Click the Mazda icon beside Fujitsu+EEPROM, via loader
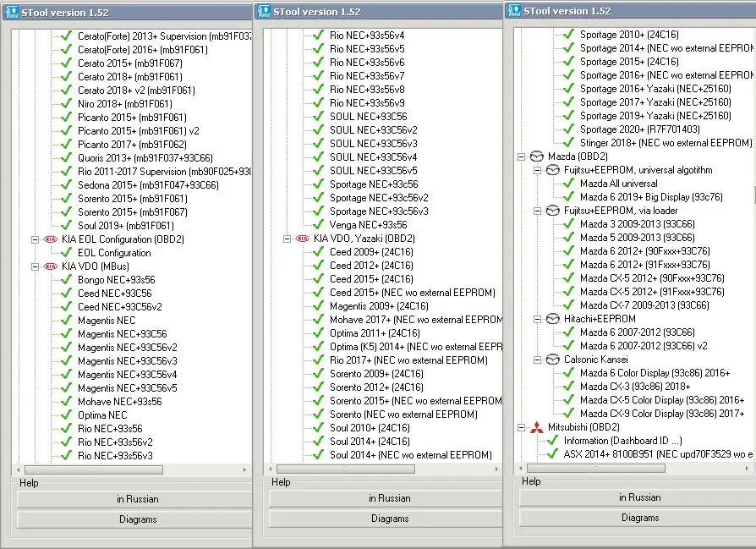The image size is (756, 549). (x=552, y=211)
